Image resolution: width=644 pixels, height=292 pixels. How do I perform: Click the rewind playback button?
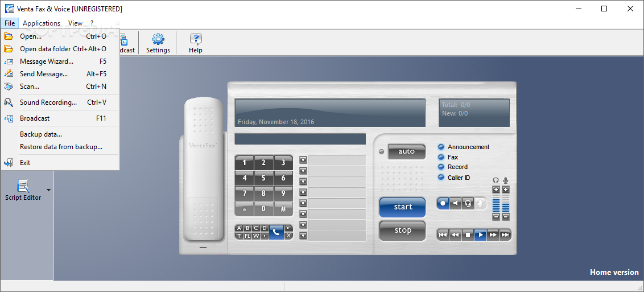click(455, 235)
